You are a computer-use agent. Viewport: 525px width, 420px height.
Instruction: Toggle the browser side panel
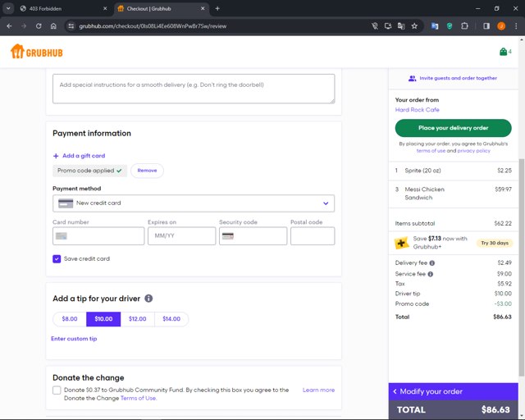[x=486, y=25]
